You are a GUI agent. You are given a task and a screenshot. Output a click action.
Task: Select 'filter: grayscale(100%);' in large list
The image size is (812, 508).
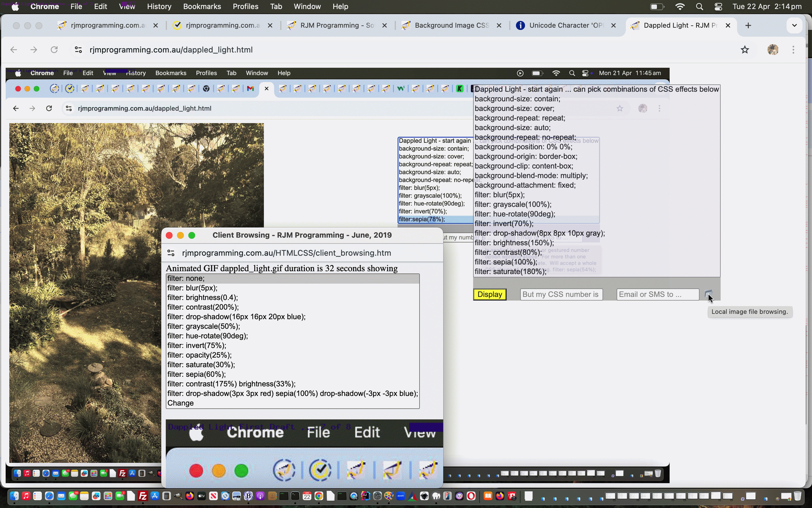596,204
